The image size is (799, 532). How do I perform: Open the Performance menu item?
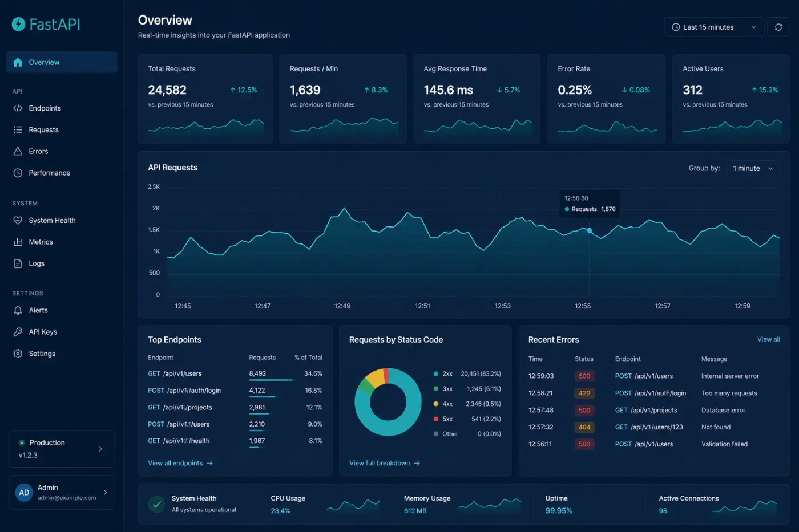tap(62, 173)
